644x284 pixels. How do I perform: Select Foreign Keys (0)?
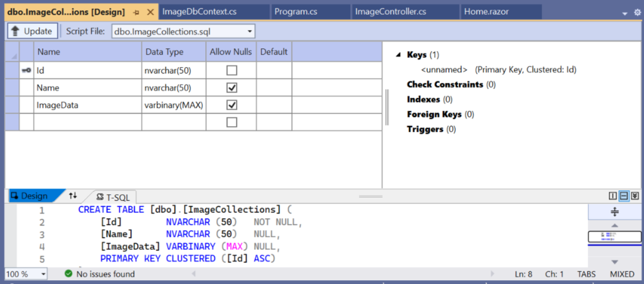pyautogui.click(x=441, y=114)
